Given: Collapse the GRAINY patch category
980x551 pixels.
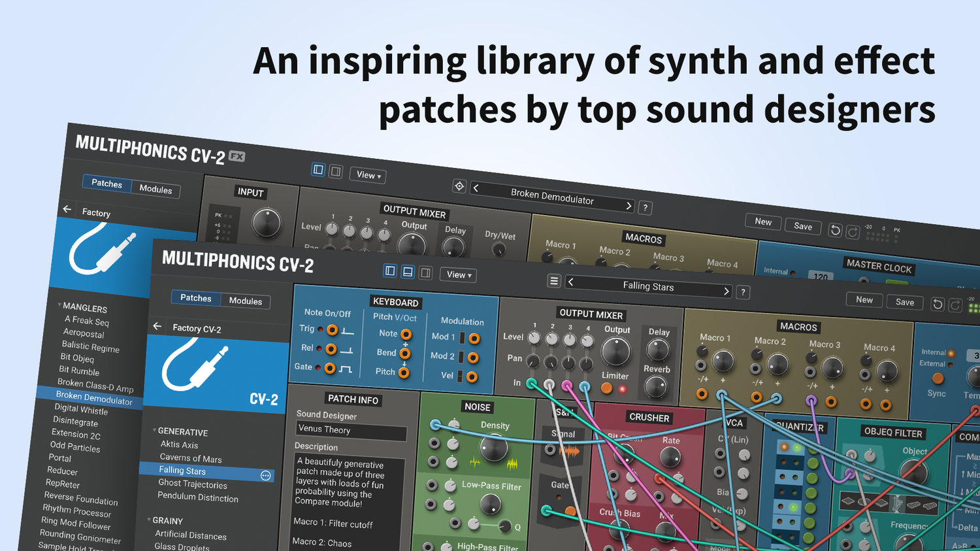Looking at the screenshot, I should 149,520.
